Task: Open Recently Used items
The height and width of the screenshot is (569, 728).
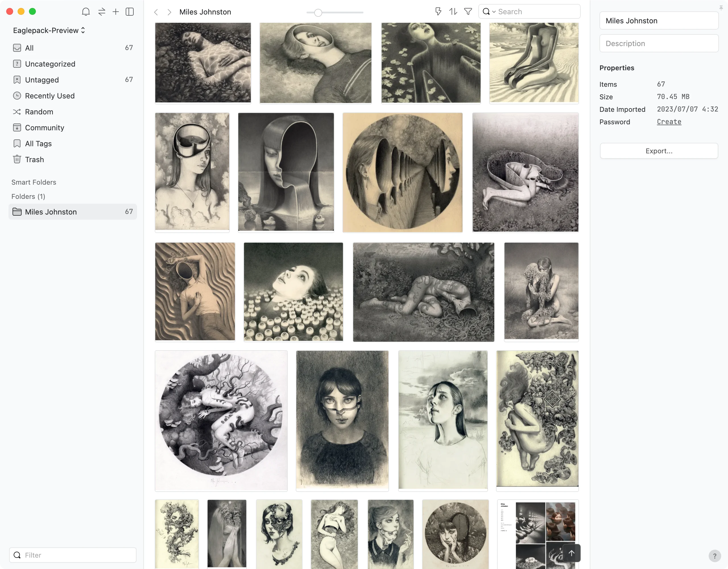Action: point(73,96)
